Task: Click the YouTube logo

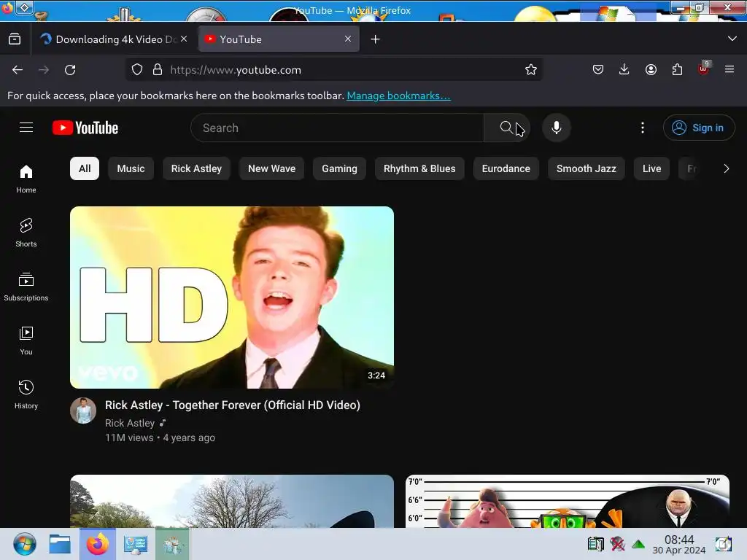Action: (85, 128)
